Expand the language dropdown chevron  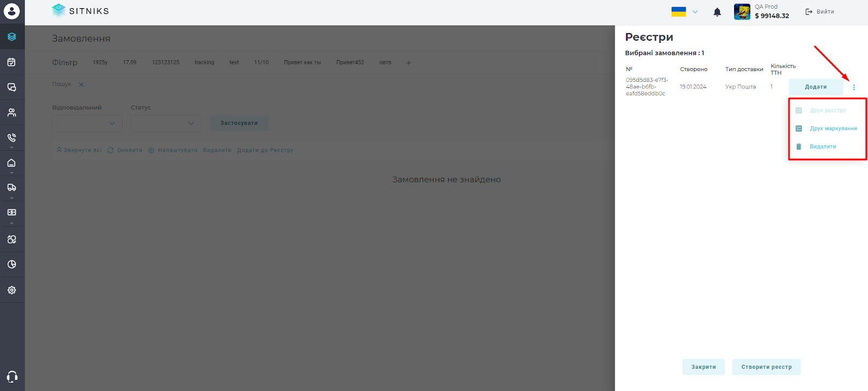coord(695,11)
